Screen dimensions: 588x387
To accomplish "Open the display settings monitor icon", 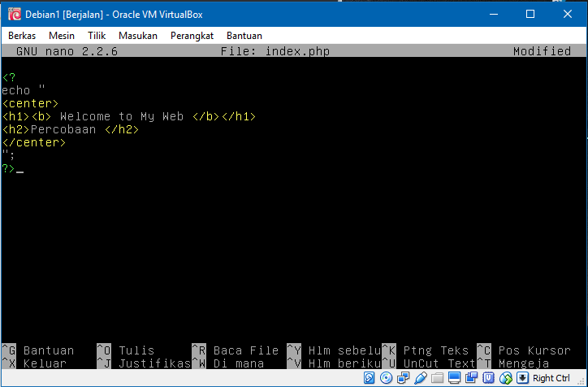I will coord(454,377).
